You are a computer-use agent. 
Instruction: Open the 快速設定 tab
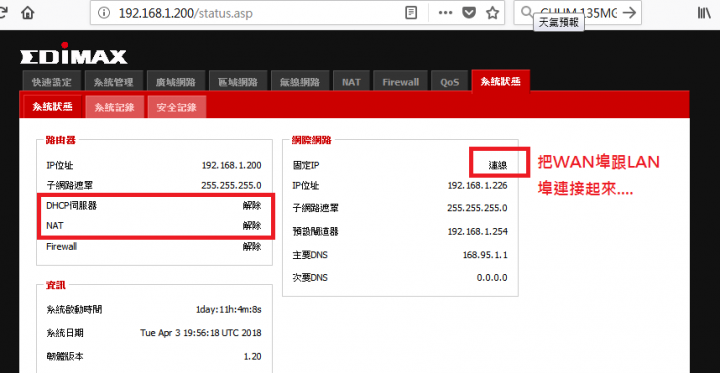51,82
